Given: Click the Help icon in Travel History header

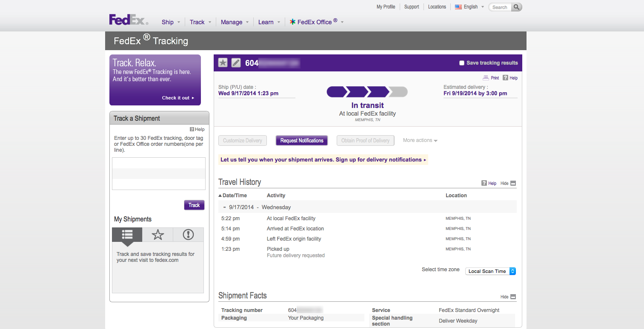Looking at the screenshot, I should [484, 183].
